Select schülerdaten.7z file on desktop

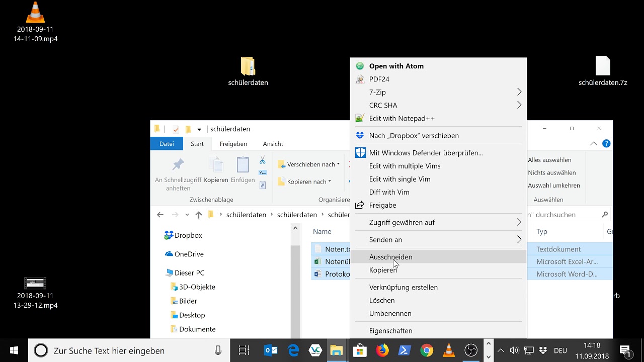[x=603, y=72]
